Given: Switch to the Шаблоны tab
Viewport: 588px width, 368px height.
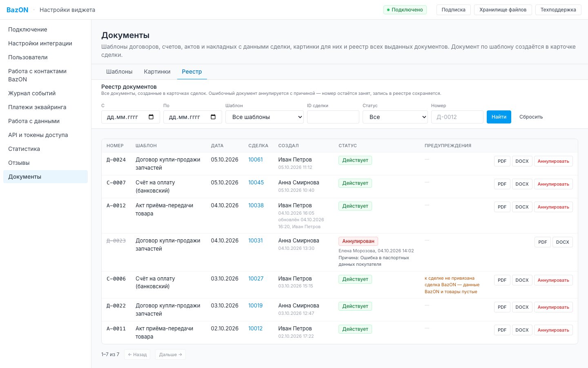Looking at the screenshot, I should [x=119, y=72].
